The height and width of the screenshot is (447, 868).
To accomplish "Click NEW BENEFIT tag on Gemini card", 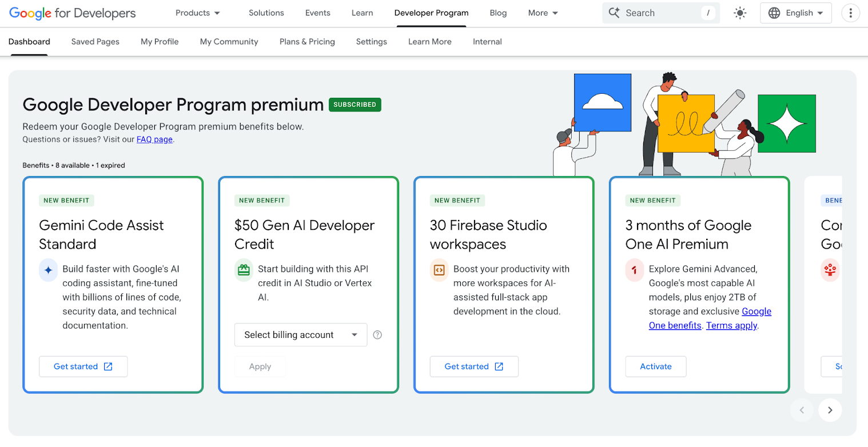I will (x=67, y=201).
